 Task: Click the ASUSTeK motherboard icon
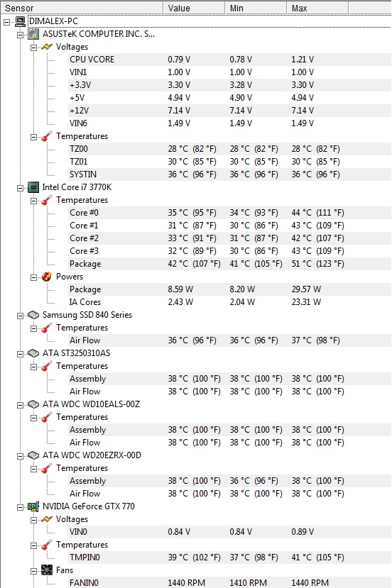(x=33, y=34)
